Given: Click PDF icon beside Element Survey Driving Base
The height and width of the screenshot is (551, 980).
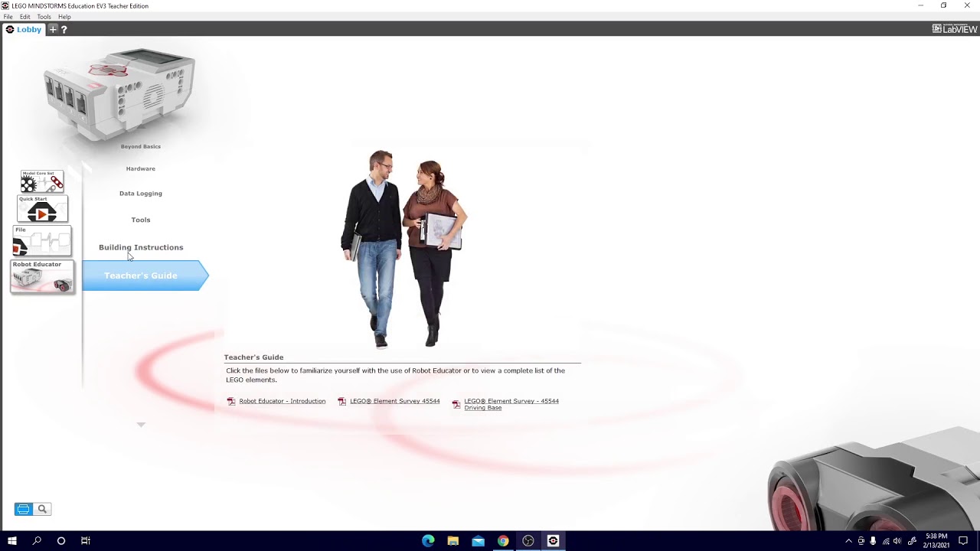Looking at the screenshot, I should pyautogui.click(x=456, y=404).
